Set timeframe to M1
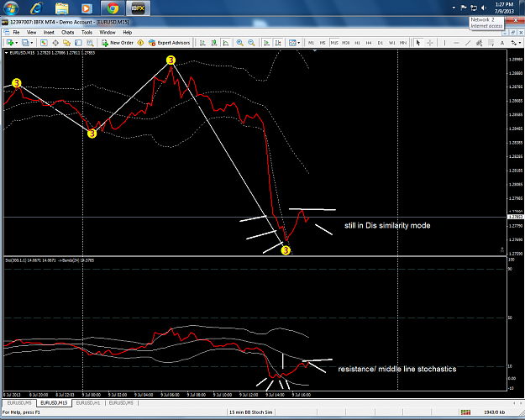525x420 pixels. pyautogui.click(x=311, y=43)
